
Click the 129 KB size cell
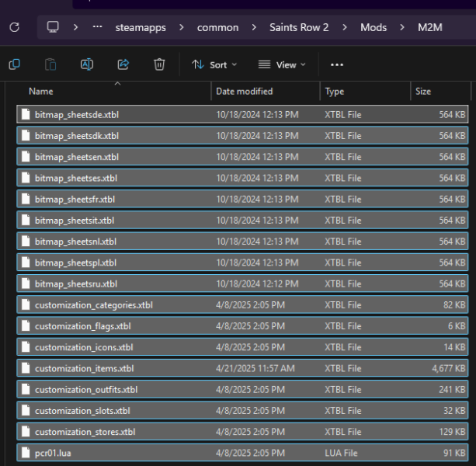pyautogui.click(x=453, y=432)
